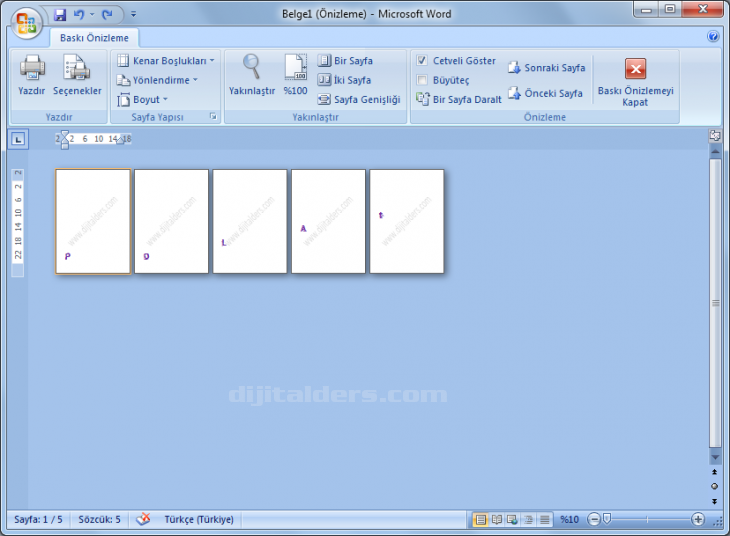Expand the Kenar Boşlukları dropdown
The width and height of the screenshot is (730, 536).
[166, 61]
